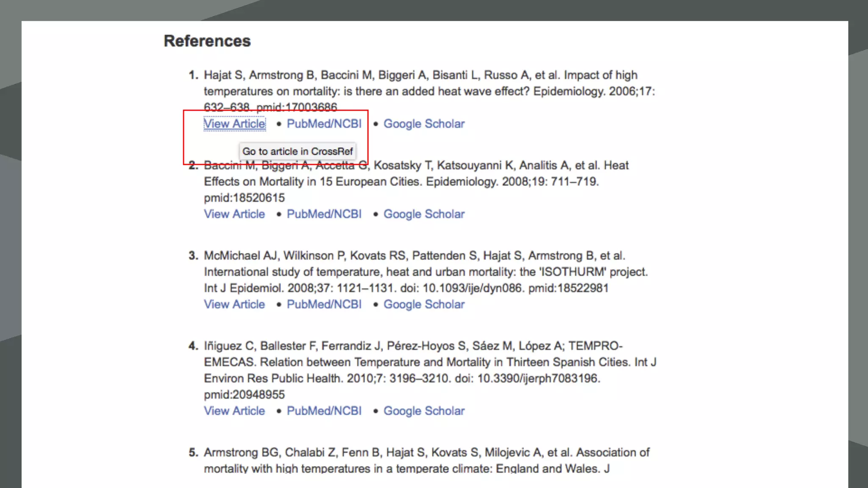This screenshot has width=868, height=488.
Task: Open PubMed/NCBI for reference 2
Action: (324, 214)
